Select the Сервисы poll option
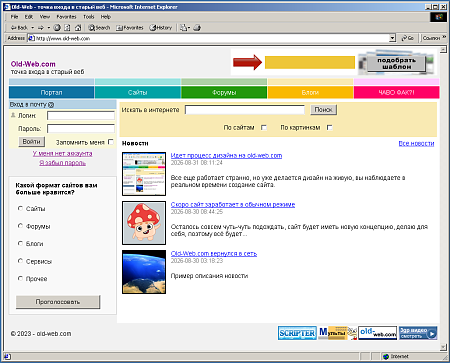The height and width of the screenshot is (363, 450). coord(20,261)
